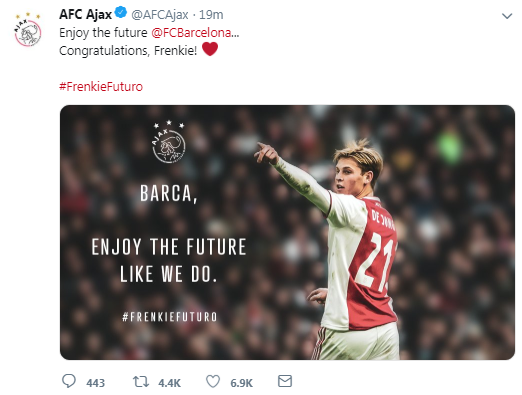
Task: Click the 443 replies count
Action: 95,383
